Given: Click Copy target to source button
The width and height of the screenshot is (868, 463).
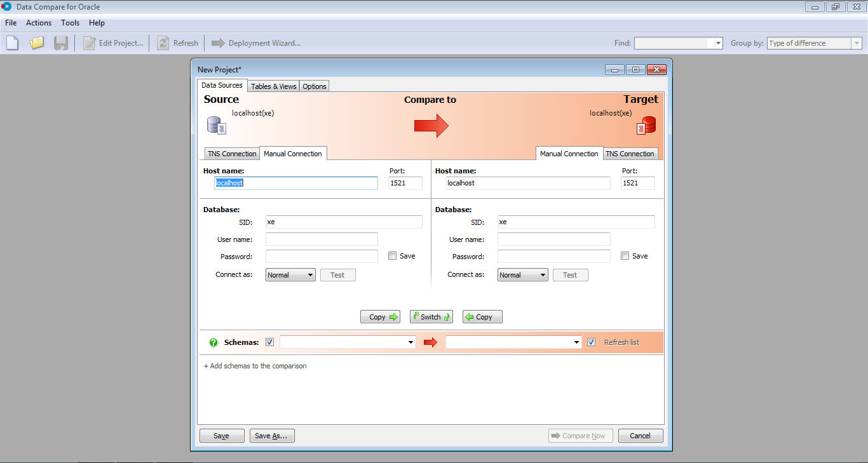Looking at the screenshot, I should pos(482,317).
